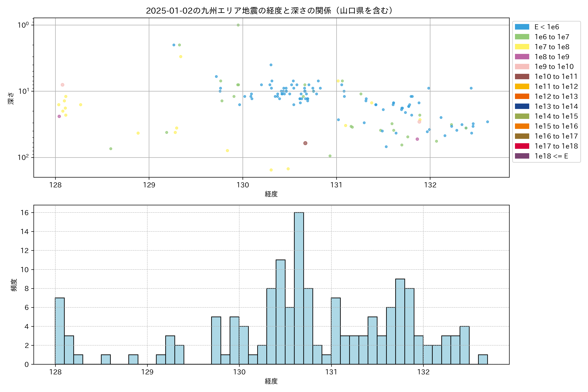Click the histogram bar with height 9
The image size is (588, 392).
(x=400, y=321)
